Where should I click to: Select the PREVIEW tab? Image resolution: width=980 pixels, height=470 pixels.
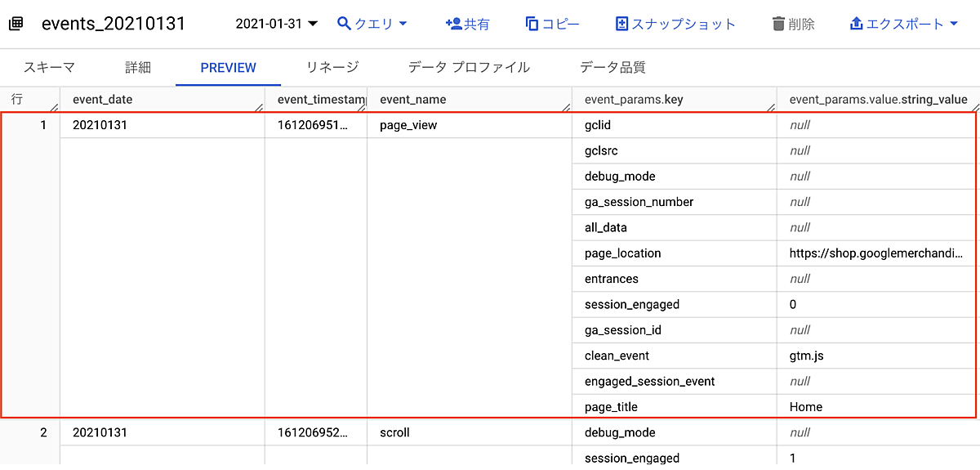(x=228, y=68)
